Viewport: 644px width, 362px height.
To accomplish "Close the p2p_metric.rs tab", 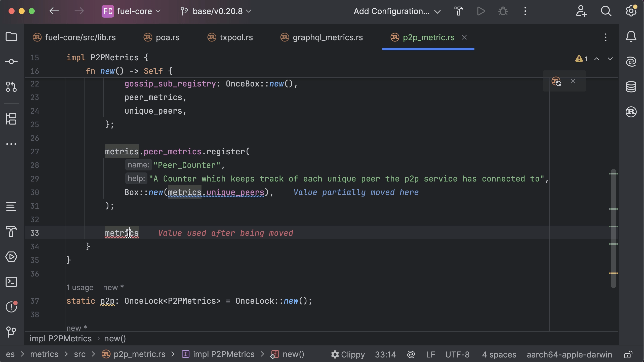I will (x=464, y=37).
